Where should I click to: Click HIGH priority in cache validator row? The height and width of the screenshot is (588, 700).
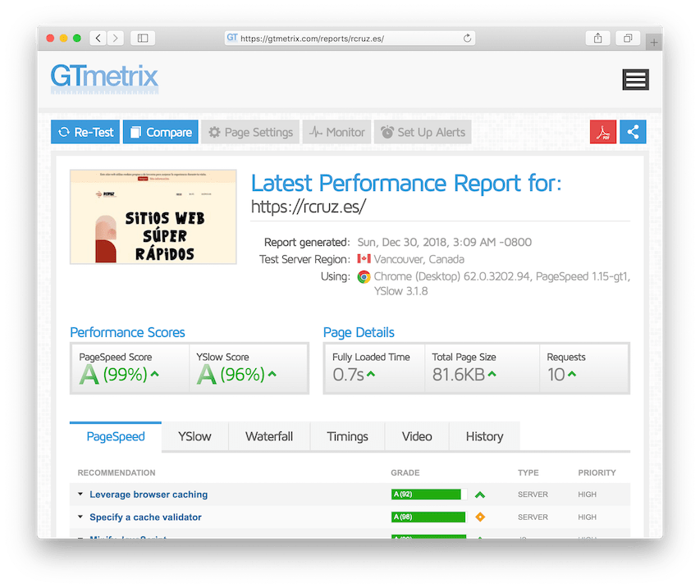[x=587, y=517]
